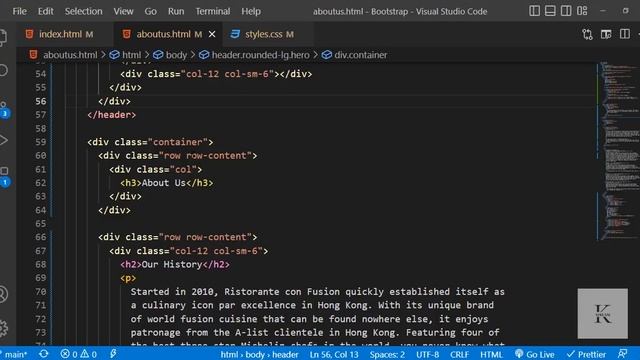
Task: Open the Go menu
Action: [x=150, y=11]
